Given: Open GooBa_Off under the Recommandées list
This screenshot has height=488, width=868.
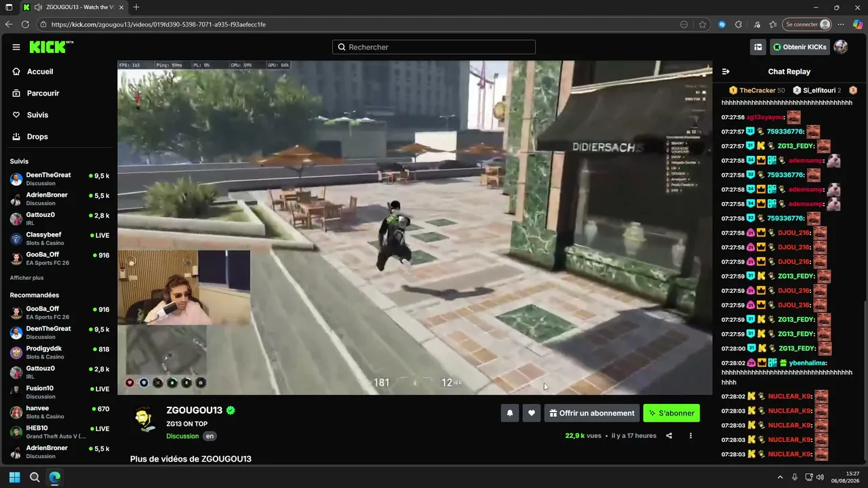Looking at the screenshot, I should tap(59, 312).
